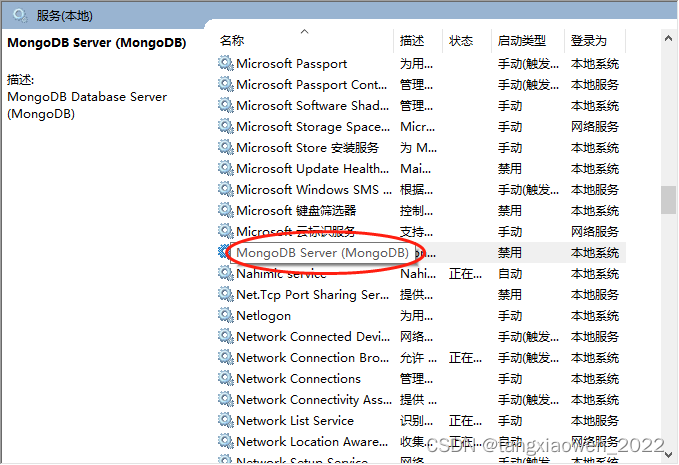Select Microsoft Software Shad... service name
This screenshot has width=679, height=465.
tap(313, 106)
